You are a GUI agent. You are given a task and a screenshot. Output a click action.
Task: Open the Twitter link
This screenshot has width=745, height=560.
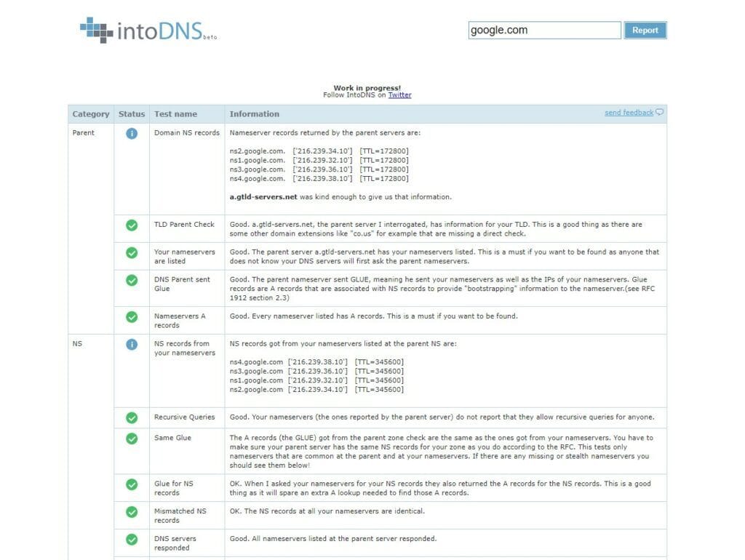tap(399, 94)
